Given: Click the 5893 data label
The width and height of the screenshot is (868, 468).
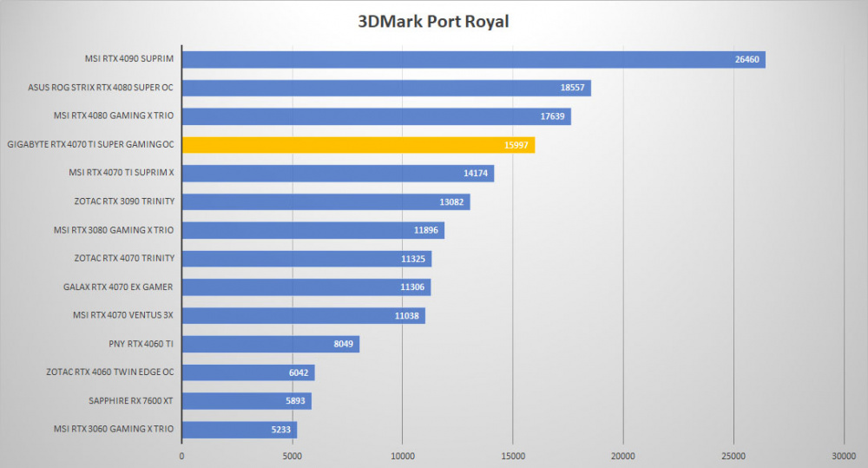Looking at the screenshot, I should (x=295, y=401).
